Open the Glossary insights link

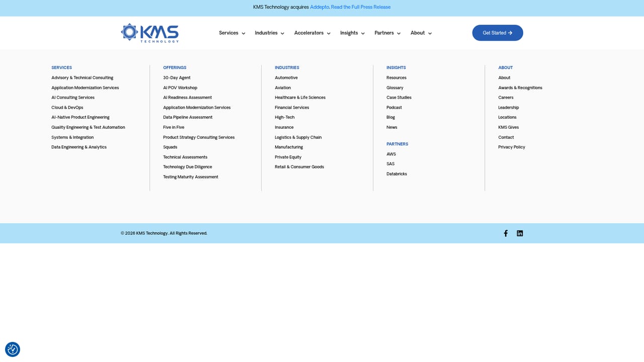(395, 88)
